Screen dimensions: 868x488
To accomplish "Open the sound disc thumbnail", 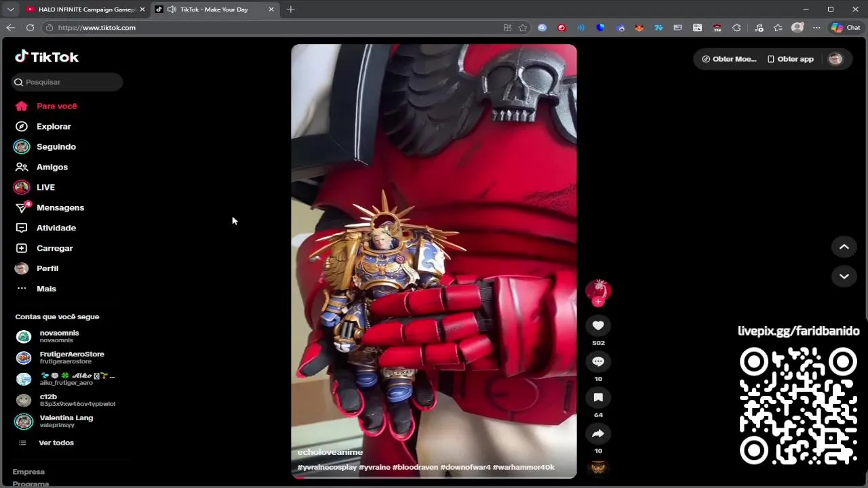I will [598, 468].
